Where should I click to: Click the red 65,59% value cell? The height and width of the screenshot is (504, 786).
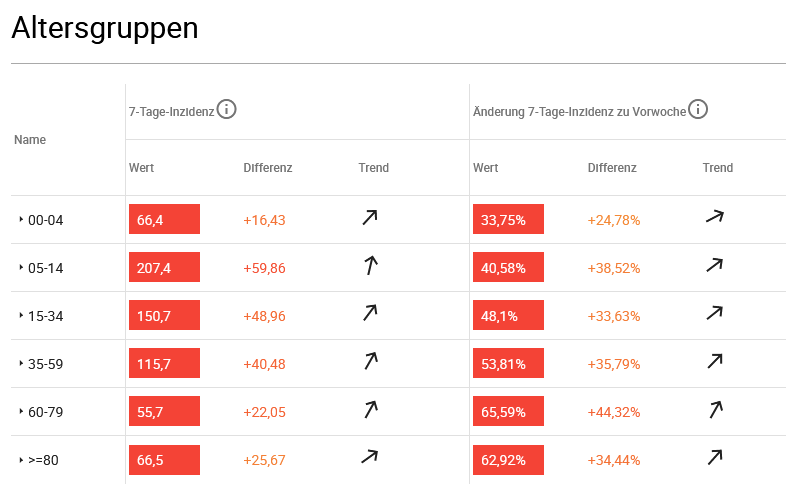(508, 412)
